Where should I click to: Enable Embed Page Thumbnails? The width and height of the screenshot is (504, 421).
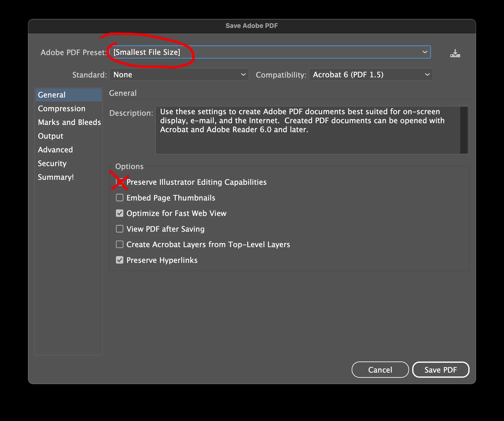tap(120, 198)
